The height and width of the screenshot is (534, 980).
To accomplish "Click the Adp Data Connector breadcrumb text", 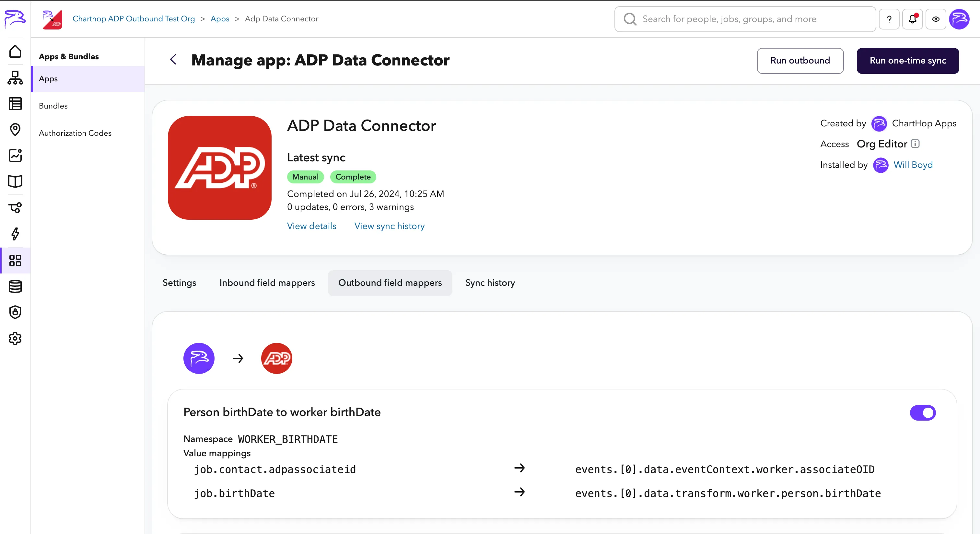I will pos(282,19).
